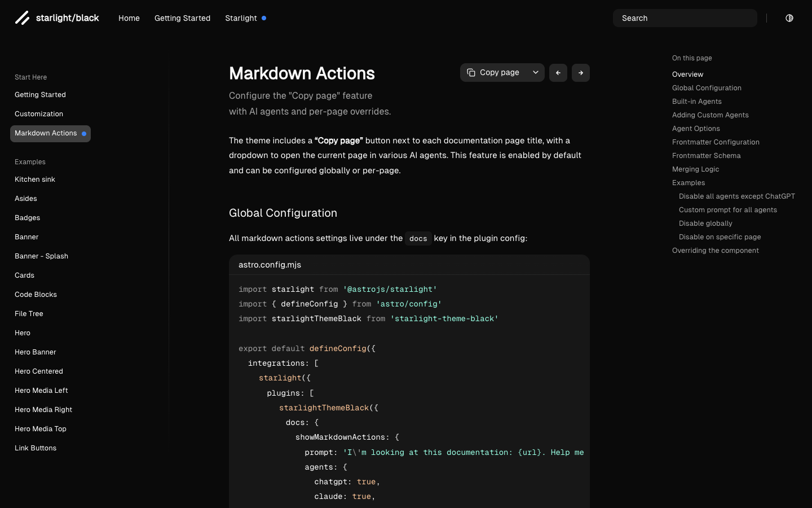Open the Link Buttons page

tap(36, 448)
